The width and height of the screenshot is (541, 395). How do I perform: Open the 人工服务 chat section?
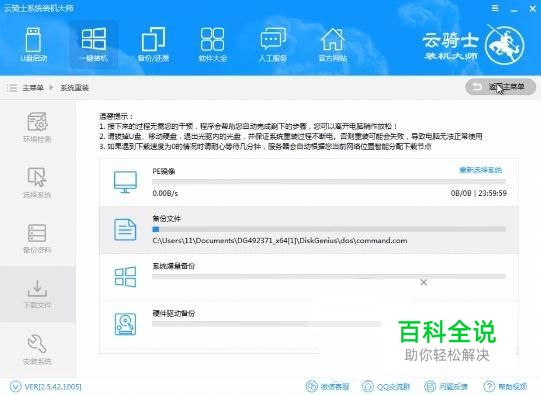click(273, 45)
